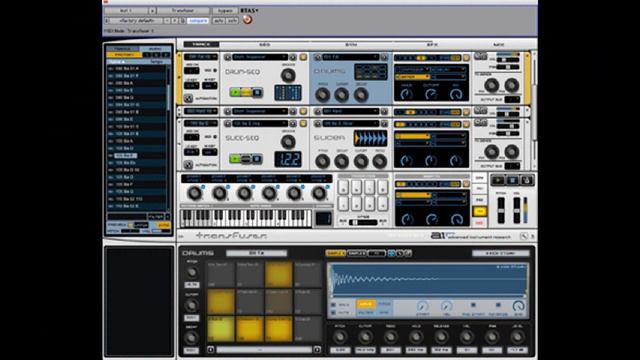Open the Output Bus dropdown on first track

pos(512,100)
